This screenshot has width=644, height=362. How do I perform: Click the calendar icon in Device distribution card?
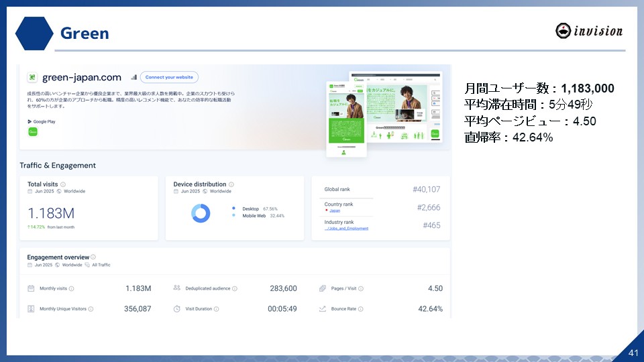pos(176,191)
